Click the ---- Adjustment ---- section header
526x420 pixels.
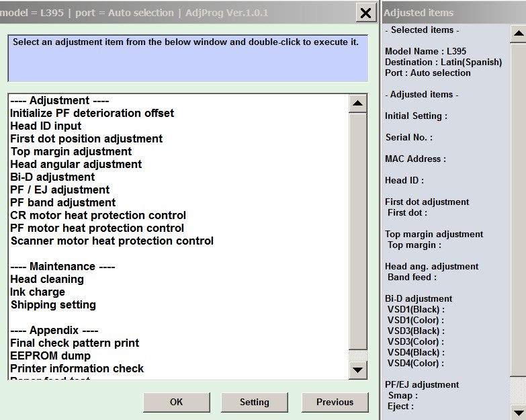pos(59,100)
